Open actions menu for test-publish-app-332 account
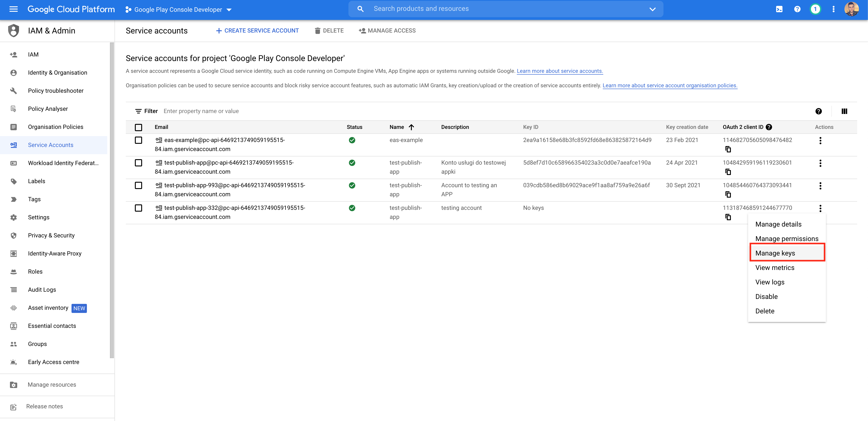The height and width of the screenshot is (421, 868). pyautogui.click(x=820, y=208)
